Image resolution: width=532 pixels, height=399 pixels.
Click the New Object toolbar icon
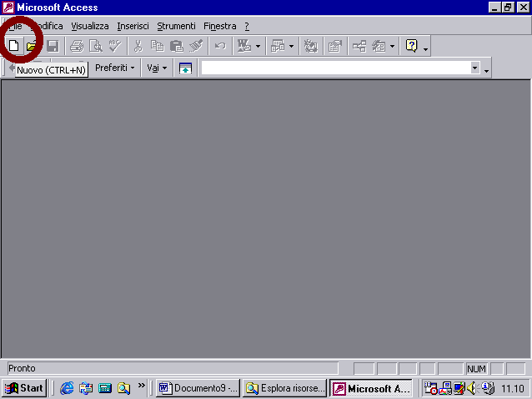(379, 46)
